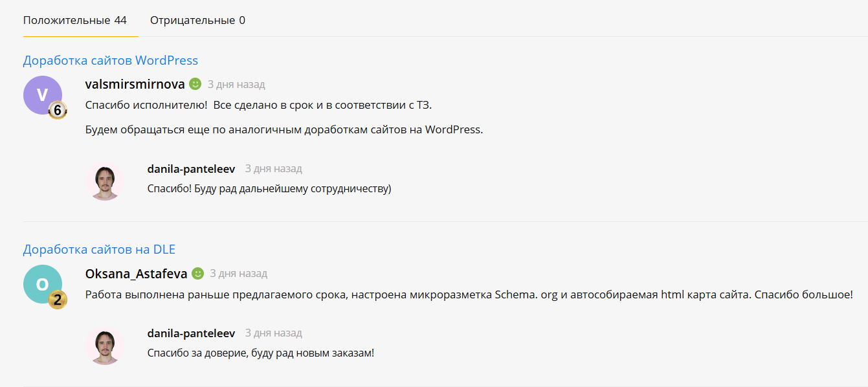This screenshot has height=387, width=868.
Task: Open the valsmirsmirnova user profile name
Action: tap(135, 84)
